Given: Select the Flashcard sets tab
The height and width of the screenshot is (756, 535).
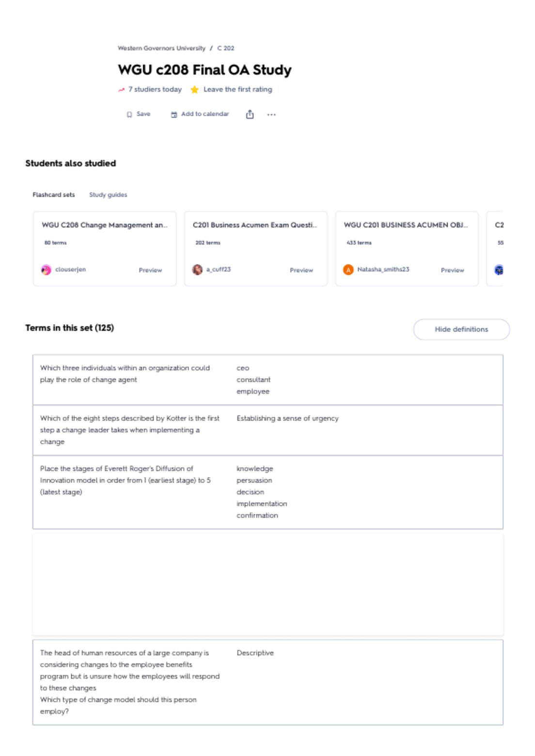Looking at the screenshot, I should (x=54, y=195).
